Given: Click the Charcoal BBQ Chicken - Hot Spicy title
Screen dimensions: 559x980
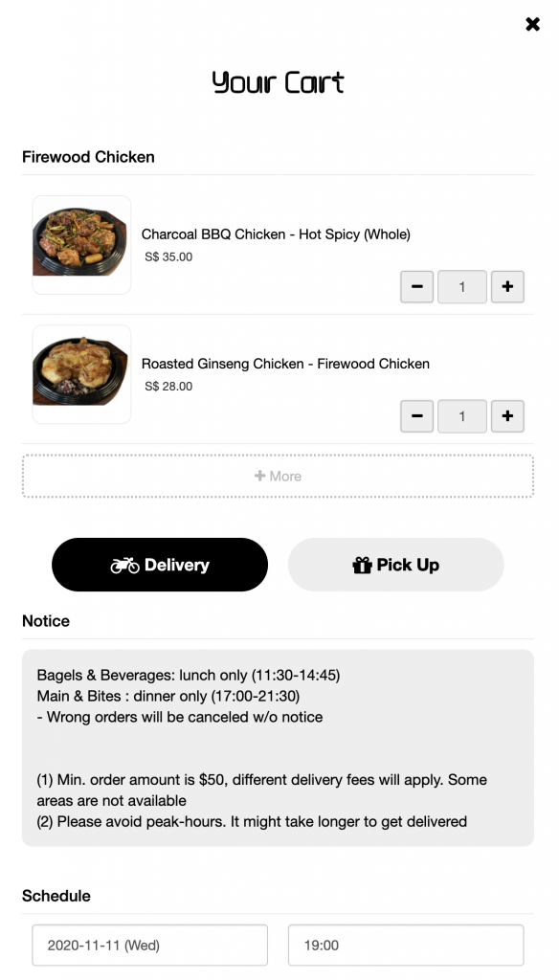Looking at the screenshot, I should coord(276,234).
